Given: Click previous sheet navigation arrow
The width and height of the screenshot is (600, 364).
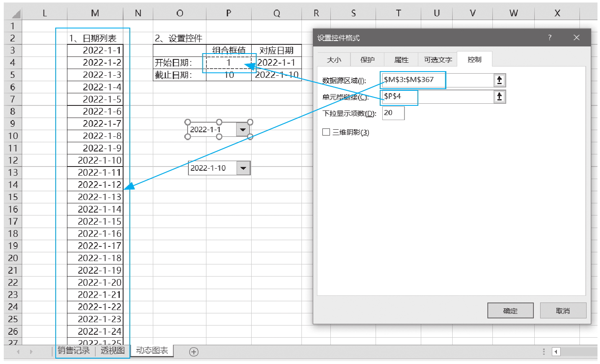Looking at the screenshot, I should click(x=18, y=352).
